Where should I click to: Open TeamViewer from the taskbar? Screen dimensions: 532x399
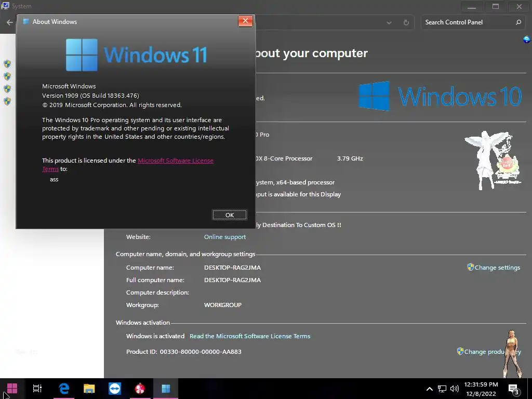coord(115,389)
